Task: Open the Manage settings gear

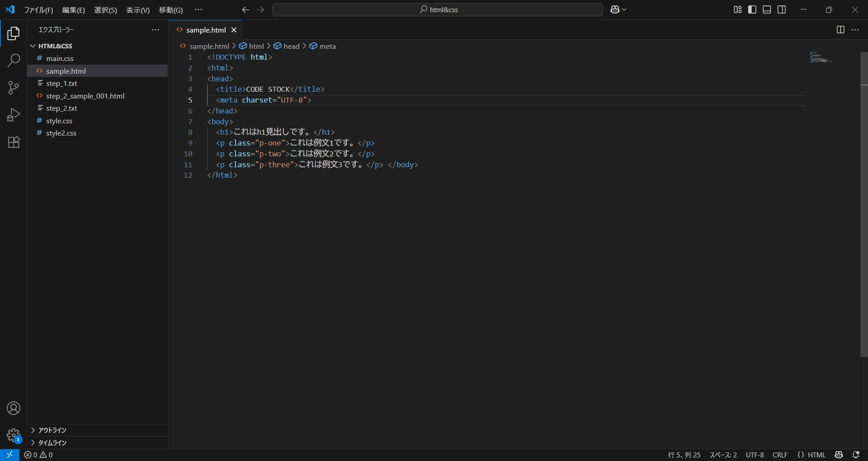Action: 14,435
